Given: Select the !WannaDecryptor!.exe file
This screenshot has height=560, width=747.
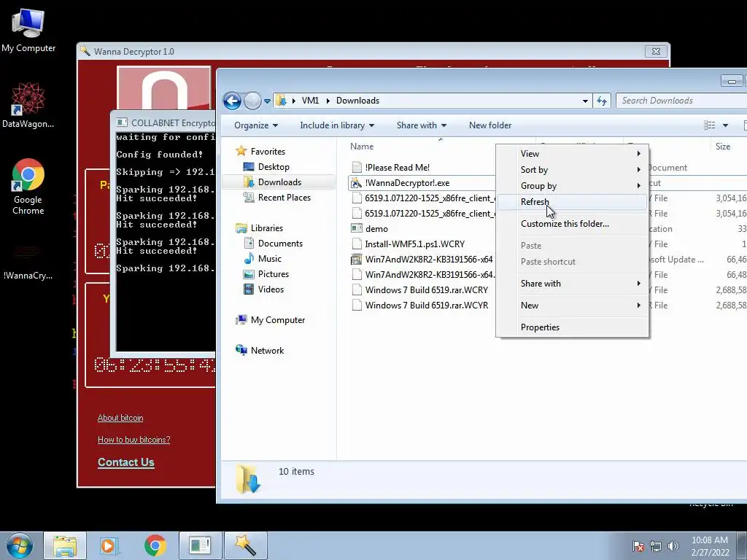Looking at the screenshot, I should point(407,183).
